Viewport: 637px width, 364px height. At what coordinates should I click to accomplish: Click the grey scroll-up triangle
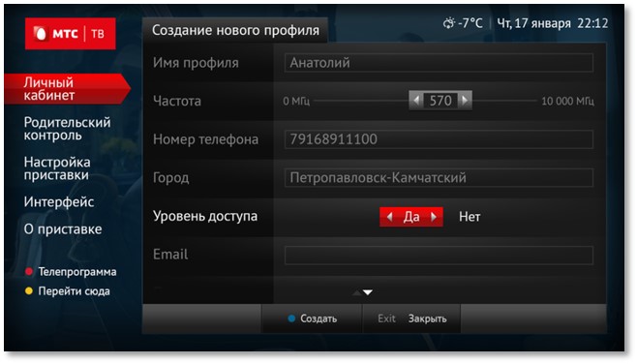click(356, 292)
